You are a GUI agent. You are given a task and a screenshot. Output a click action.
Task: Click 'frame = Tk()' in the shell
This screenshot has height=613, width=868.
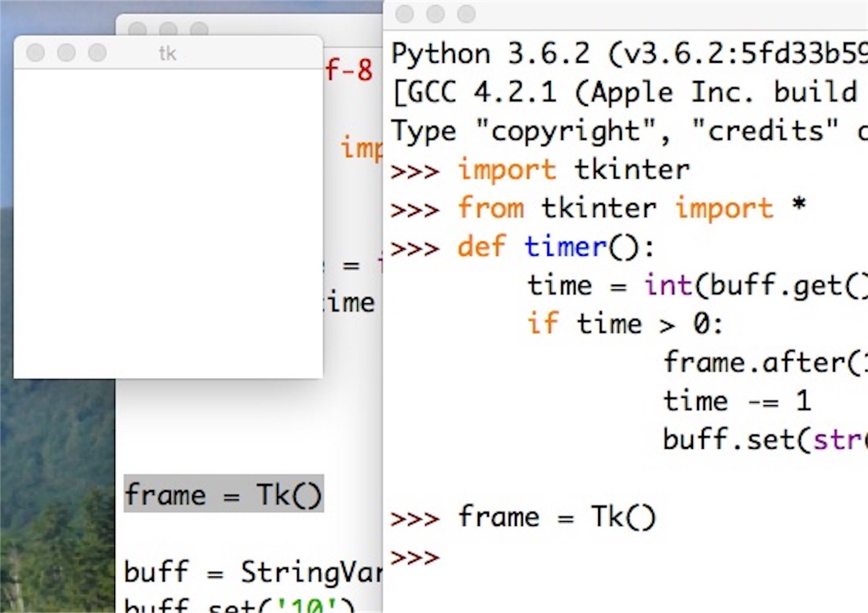click(x=557, y=517)
